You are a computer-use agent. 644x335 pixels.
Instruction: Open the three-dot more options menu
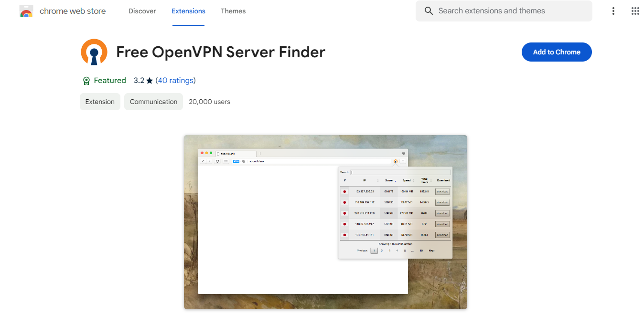[x=613, y=11]
